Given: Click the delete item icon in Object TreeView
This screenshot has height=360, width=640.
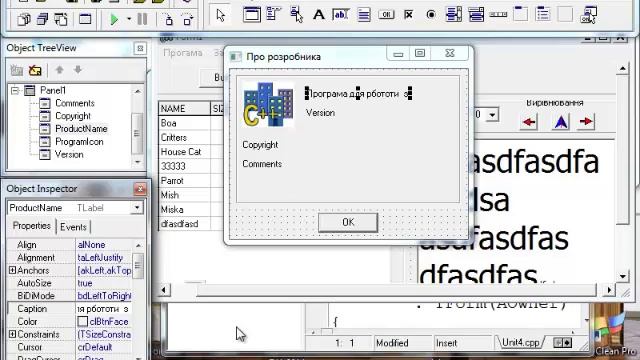Looking at the screenshot, I should click(x=35, y=70).
